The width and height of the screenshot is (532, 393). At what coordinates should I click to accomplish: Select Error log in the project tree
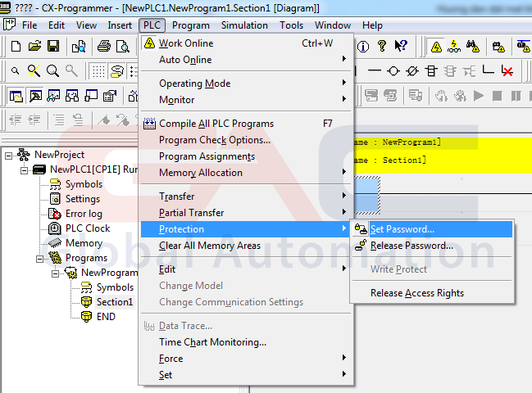84,214
